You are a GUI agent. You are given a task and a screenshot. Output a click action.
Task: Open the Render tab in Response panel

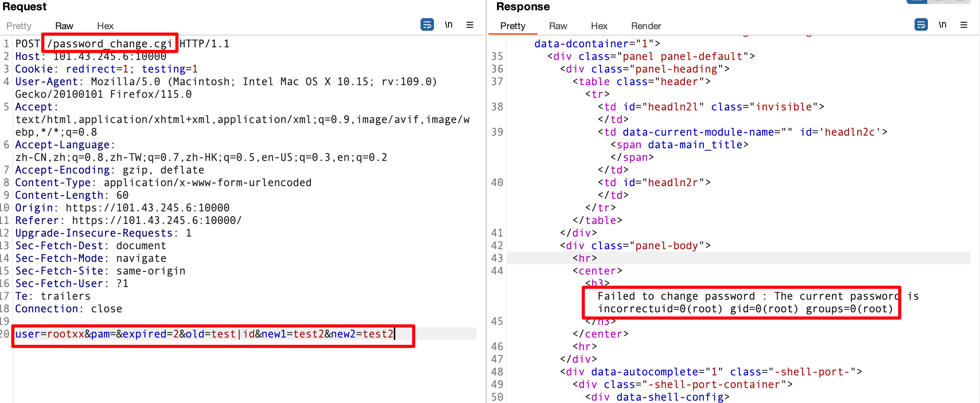coord(646,26)
